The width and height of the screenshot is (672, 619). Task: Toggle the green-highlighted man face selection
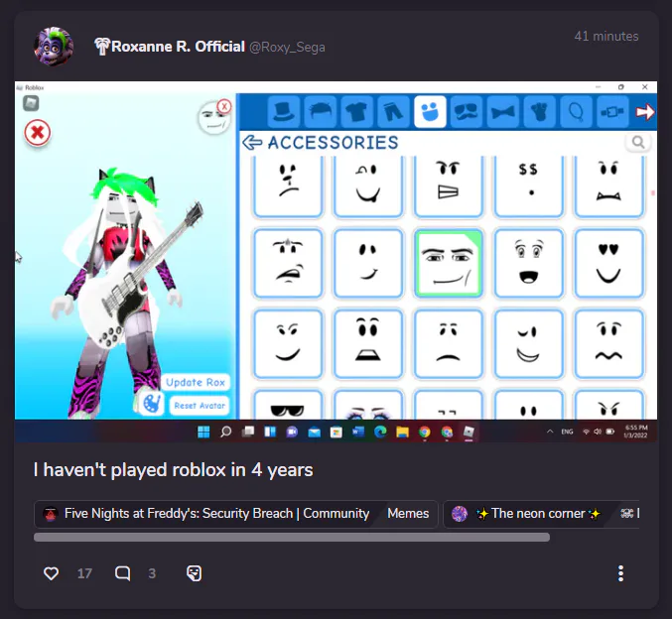coord(449,263)
